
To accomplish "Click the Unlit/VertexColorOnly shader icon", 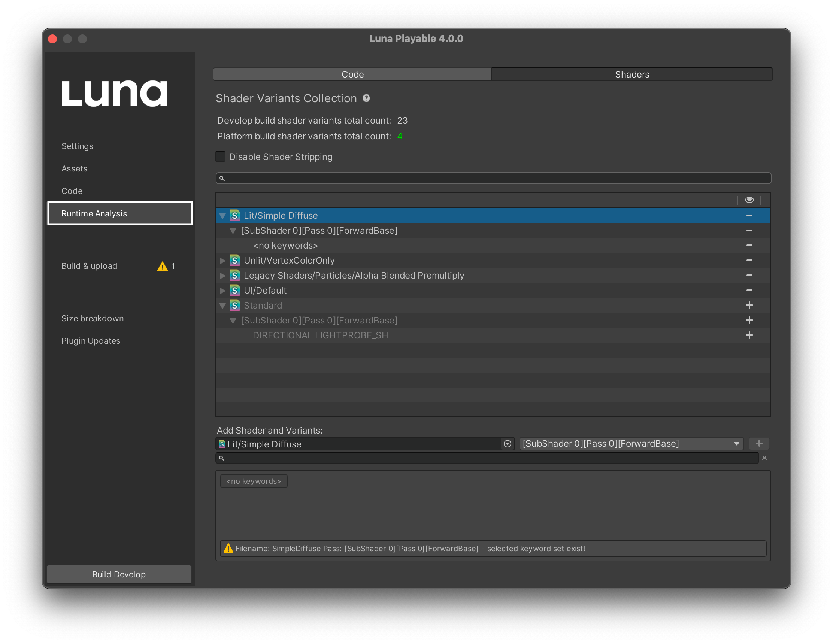I will [x=234, y=261].
